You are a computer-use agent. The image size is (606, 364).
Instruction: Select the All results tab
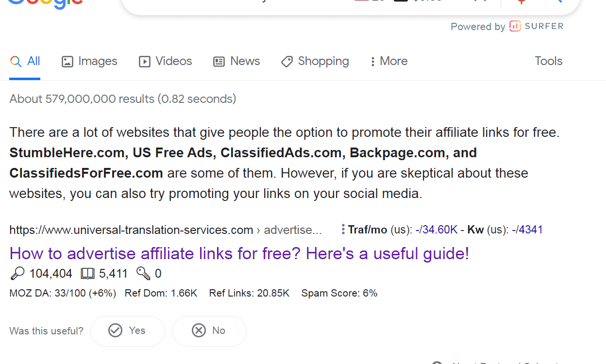click(x=25, y=61)
